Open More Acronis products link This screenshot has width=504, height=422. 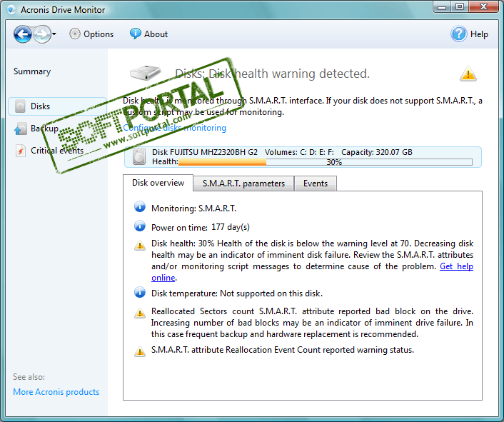(x=56, y=392)
